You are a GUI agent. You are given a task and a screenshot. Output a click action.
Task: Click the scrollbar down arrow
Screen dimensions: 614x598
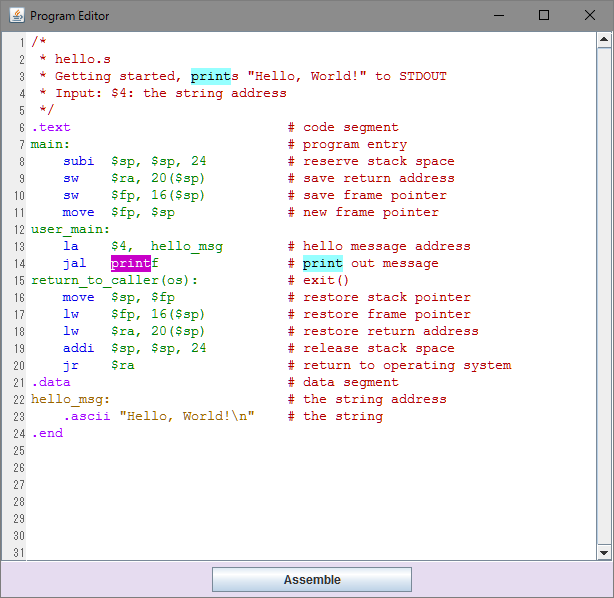(604, 552)
